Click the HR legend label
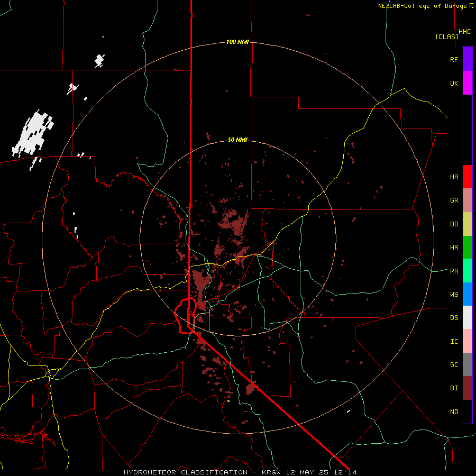Screen dimensions: 476x476 (x=454, y=248)
